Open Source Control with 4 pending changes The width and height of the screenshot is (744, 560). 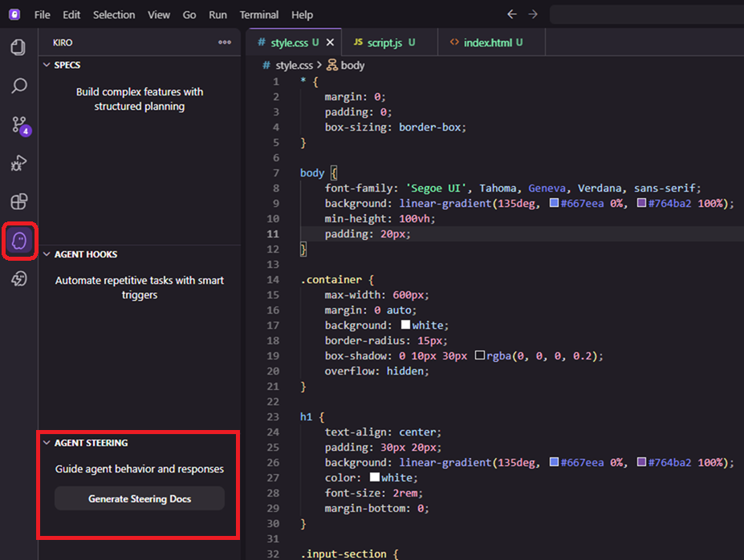click(18, 124)
